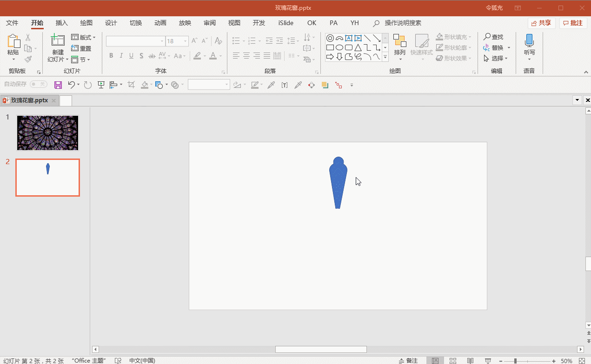Select the Triangle shape in gallery
Image resolution: width=591 pixels, height=364 pixels.
click(x=358, y=47)
